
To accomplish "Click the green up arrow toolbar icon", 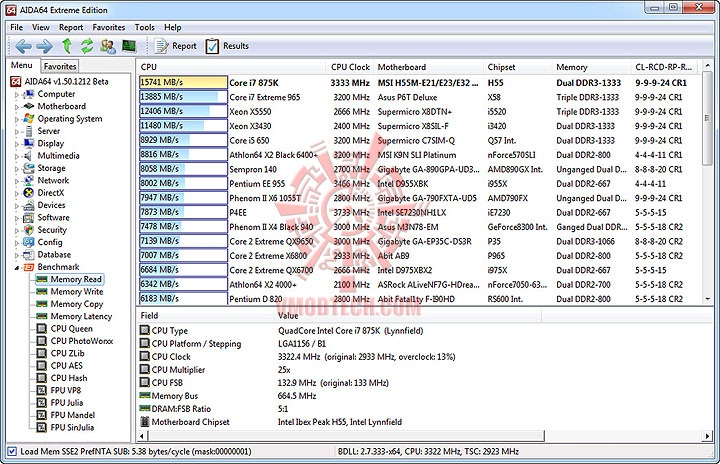I will coord(67,46).
